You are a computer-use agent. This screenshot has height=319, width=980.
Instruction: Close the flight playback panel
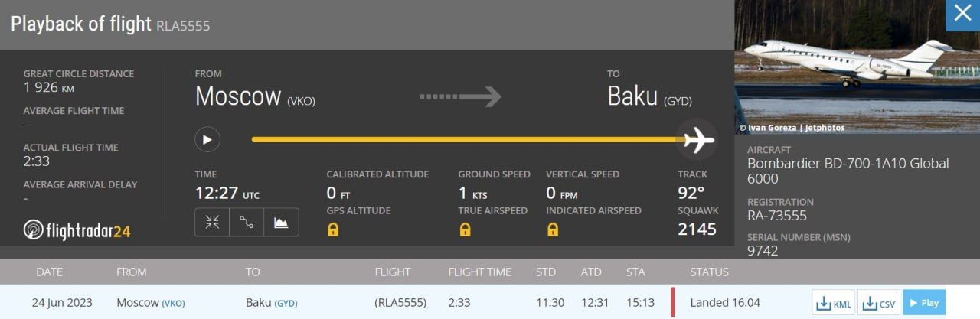[962, 15]
